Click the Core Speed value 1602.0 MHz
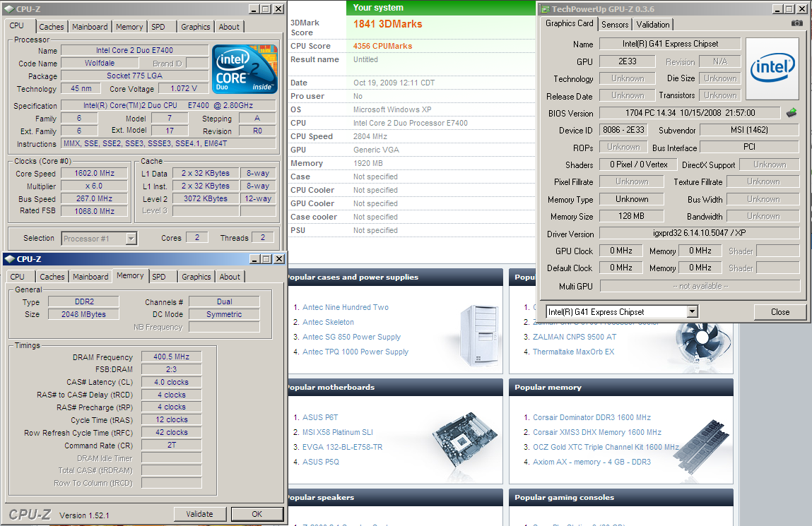The image size is (812, 526). click(94, 173)
